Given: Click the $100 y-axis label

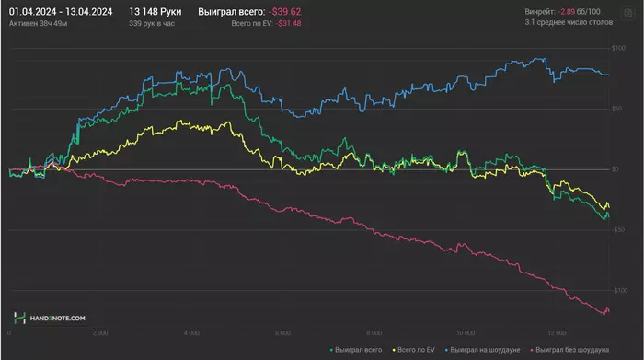Looking at the screenshot, I should pyautogui.click(x=618, y=48).
